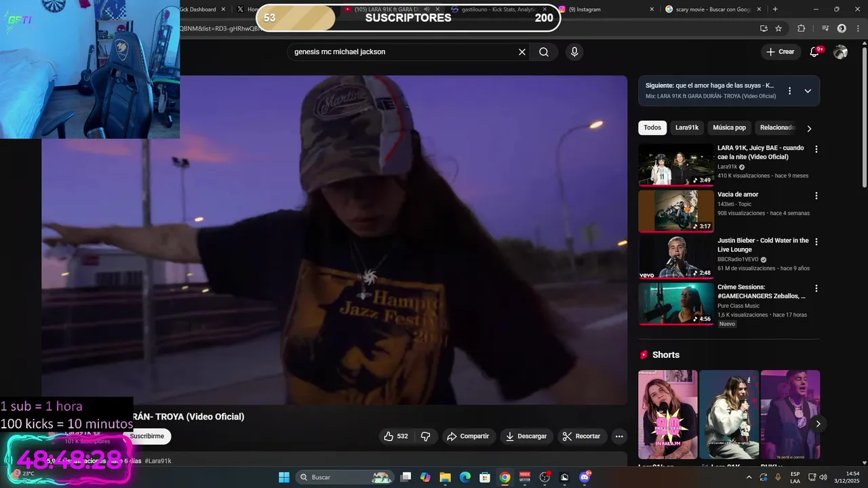Screen dimensions: 868x488
Task: Click the Descargar button
Action: pos(526,436)
